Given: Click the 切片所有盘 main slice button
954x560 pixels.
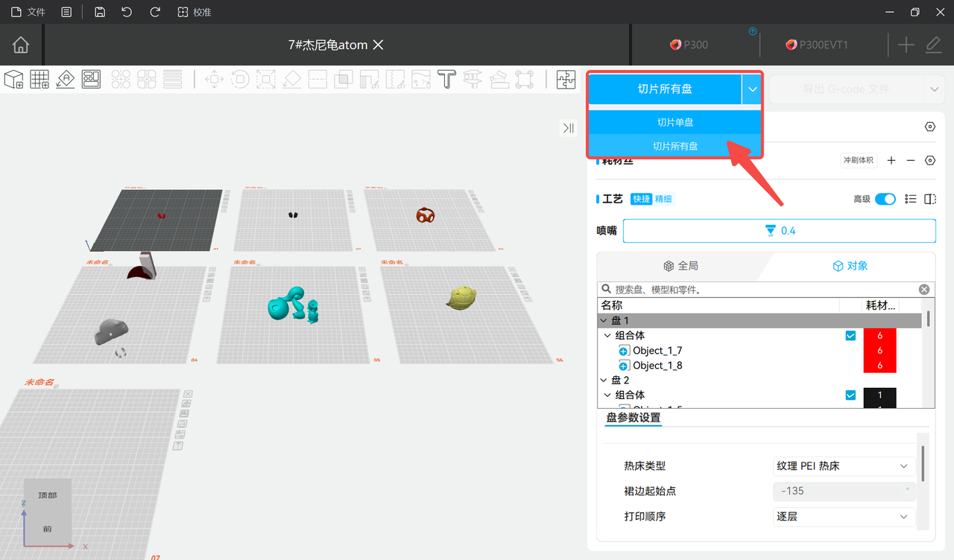Looking at the screenshot, I should pos(665,89).
